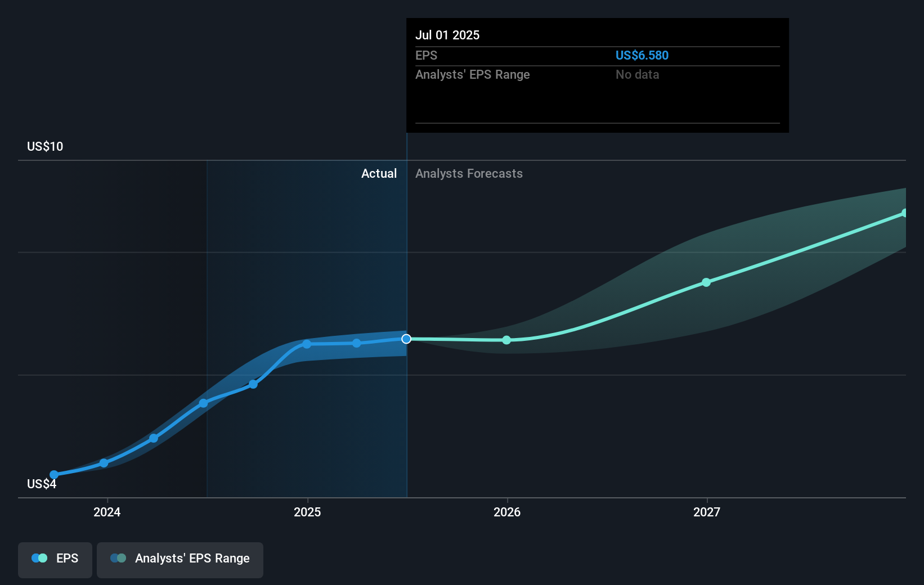924x585 pixels.
Task: Click the EPS point just before 2024
Action: point(104,463)
